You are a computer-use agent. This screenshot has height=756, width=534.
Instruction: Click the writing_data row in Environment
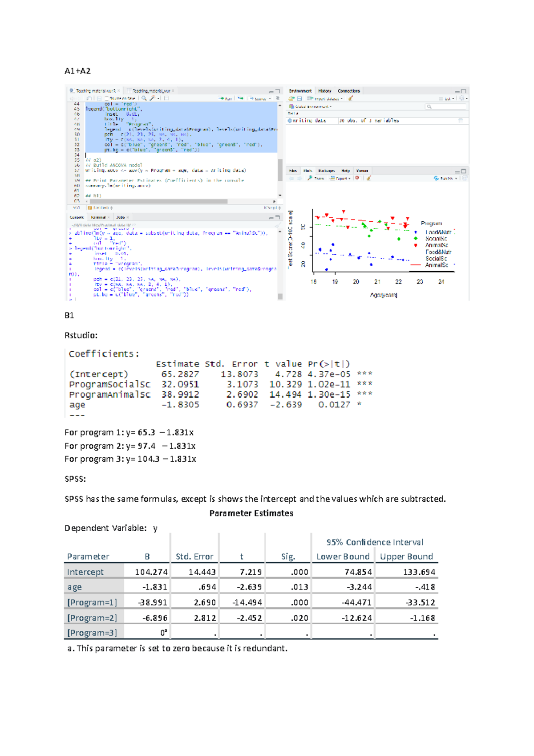[x=377, y=121]
